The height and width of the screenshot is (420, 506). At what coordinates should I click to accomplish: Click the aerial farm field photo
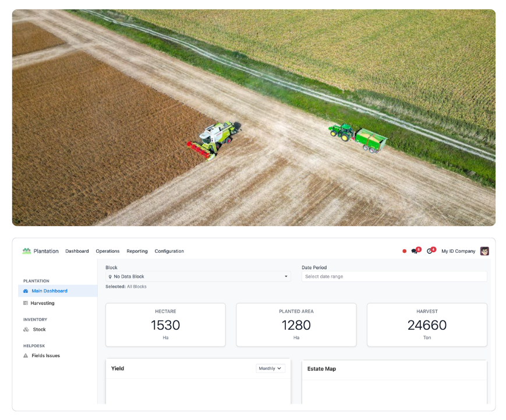click(x=254, y=118)
